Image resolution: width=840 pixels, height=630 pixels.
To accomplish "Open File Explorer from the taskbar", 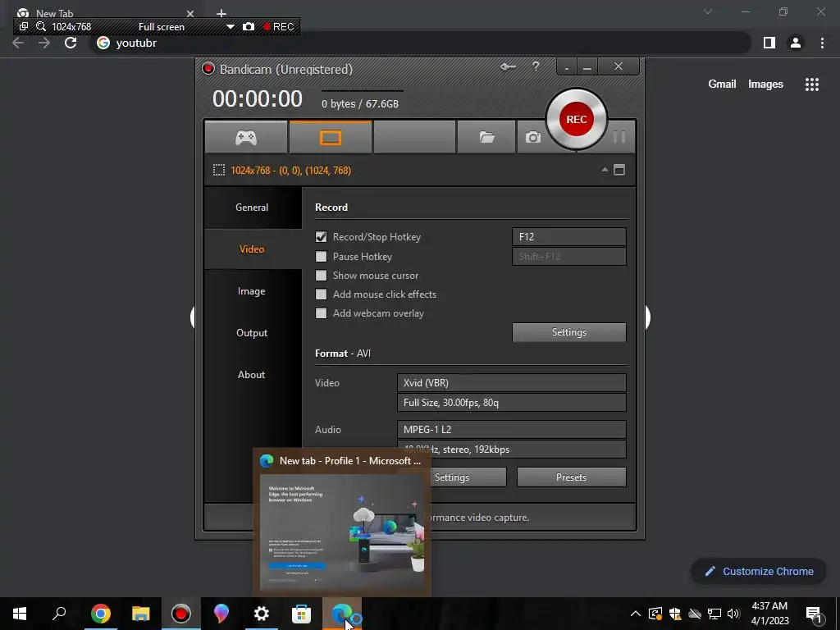I will point(141,614).
